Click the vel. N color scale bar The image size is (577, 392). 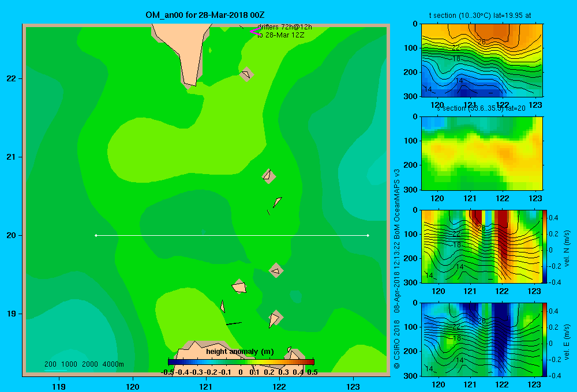(545, 246)
